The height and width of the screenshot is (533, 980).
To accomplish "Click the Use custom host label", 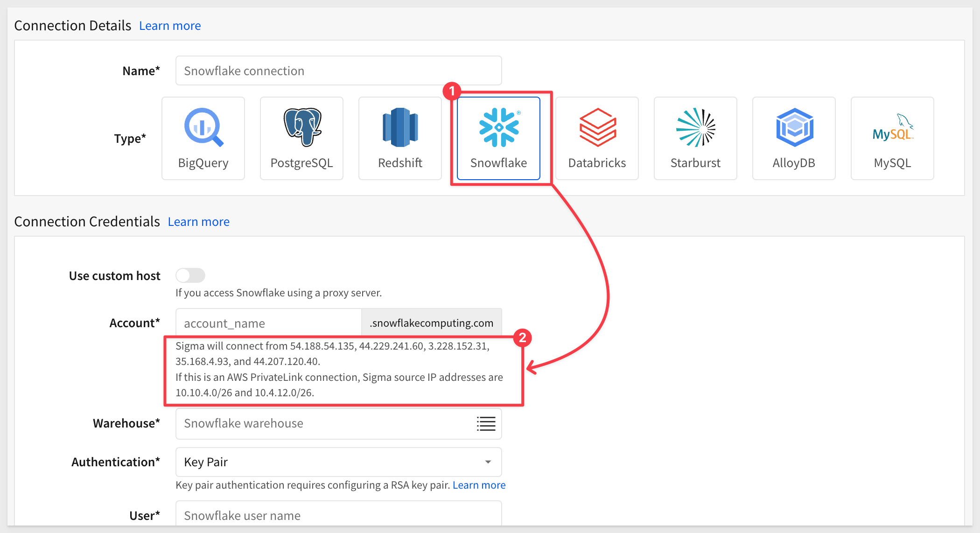I will (x=115, y=276).
